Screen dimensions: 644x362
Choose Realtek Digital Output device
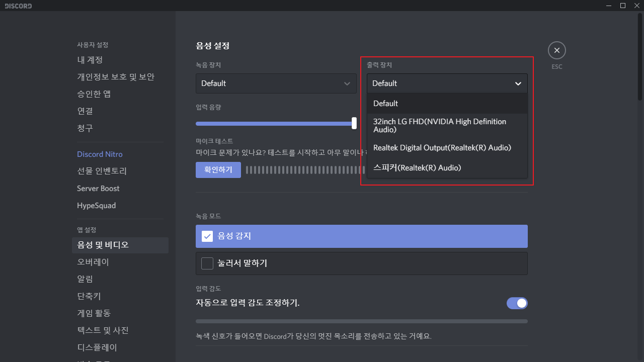tap(447, 148)
